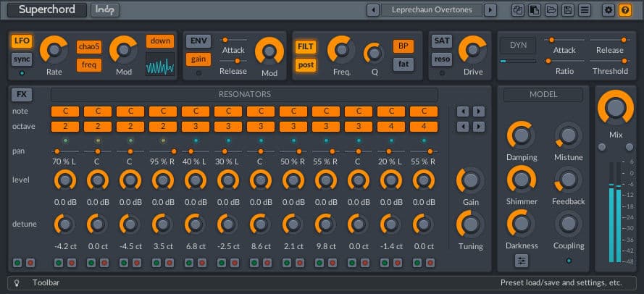The width and height of the screenshot is (644, 294).
Task: Toggle the FILT filter section
Action: (x=306, y=46)
